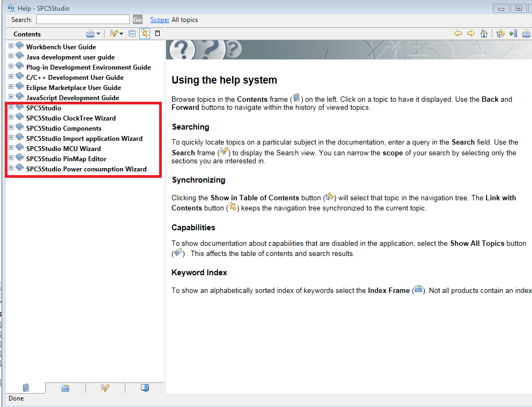
Task: Click the 'Keyword Index' section heading
Action: point(199,273)
